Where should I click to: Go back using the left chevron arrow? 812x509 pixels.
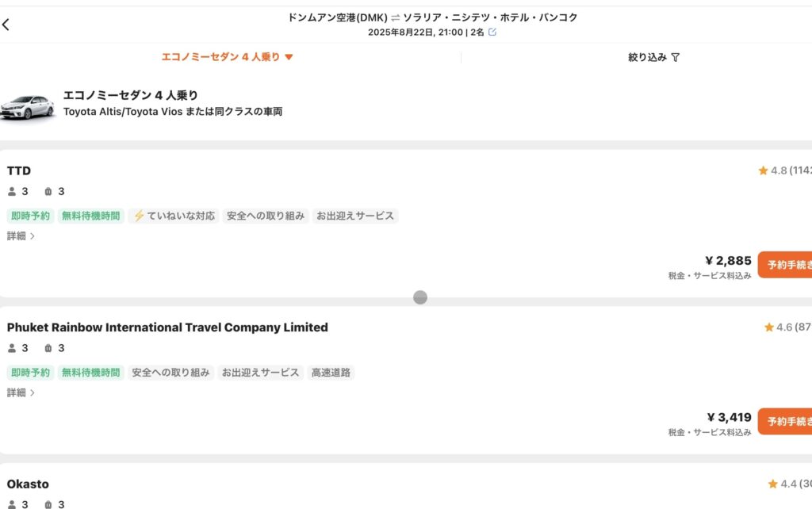[x=6, y=25]
